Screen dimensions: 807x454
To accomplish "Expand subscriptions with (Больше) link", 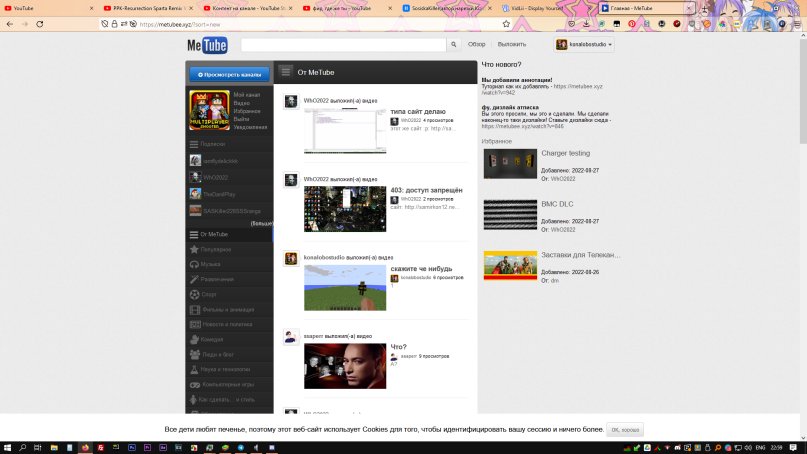I will coord(260,223).
